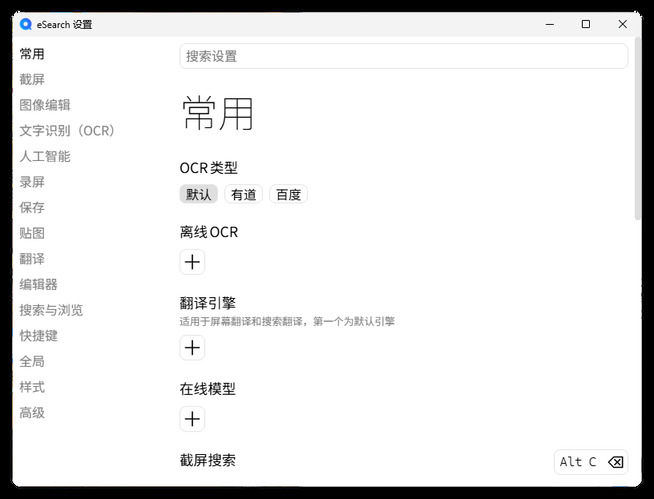Click the plus icon under 离线OCR
The width and height of the screenshot is (654, 499).
(192, 262)
